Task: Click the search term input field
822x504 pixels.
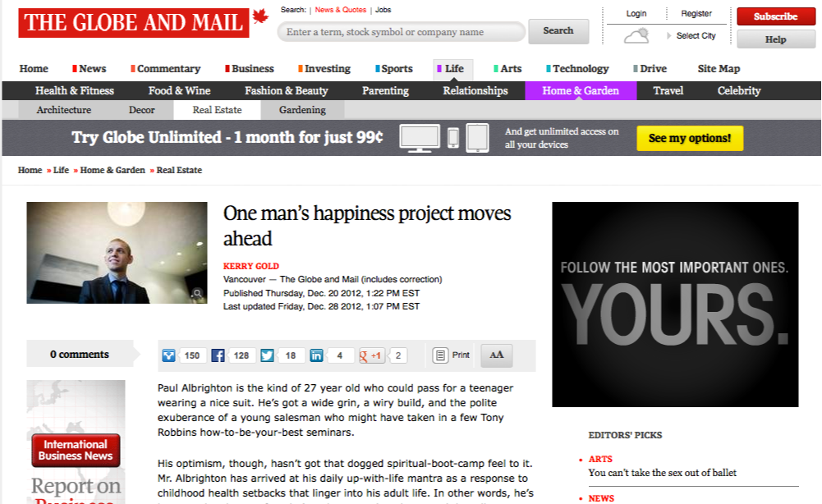Action: coord(401,32)
